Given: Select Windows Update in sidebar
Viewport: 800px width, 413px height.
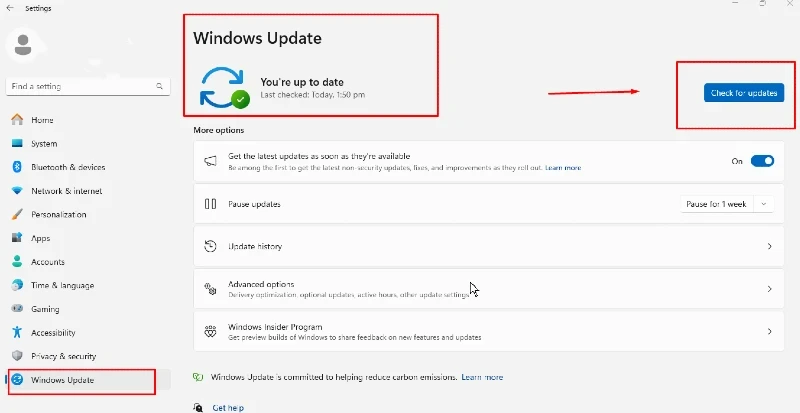Looking at the screenshot, I should pos(88,380).
